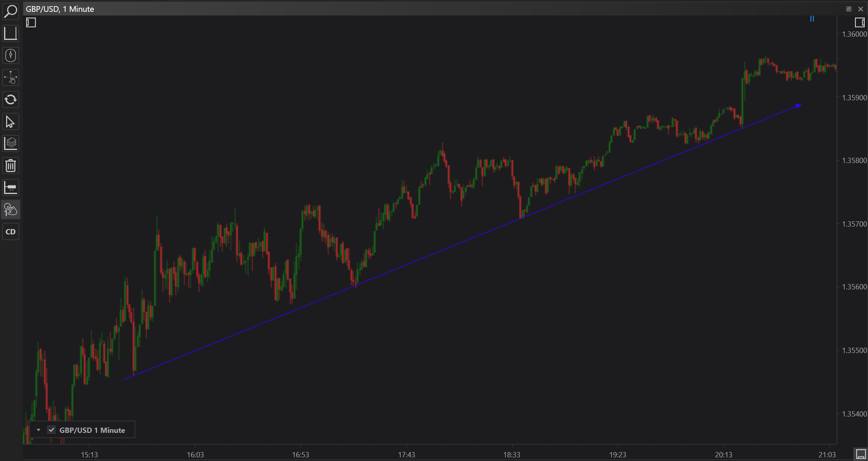The width and height of the screenshot is (868, 461).
Task: Click the magnifying glass search icon
Action: point(10,11)
